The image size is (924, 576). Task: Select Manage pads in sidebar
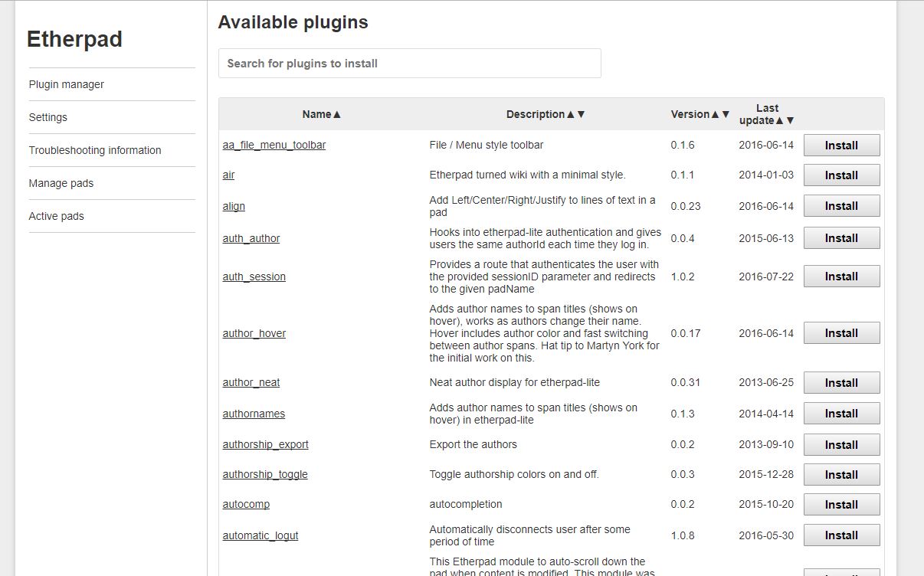coord(61,183)
